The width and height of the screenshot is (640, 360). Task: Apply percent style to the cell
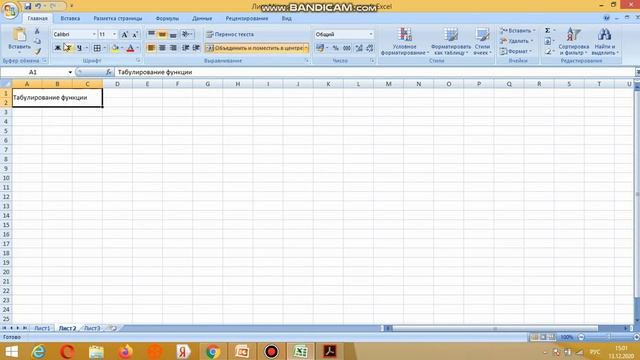click(336, 48)
